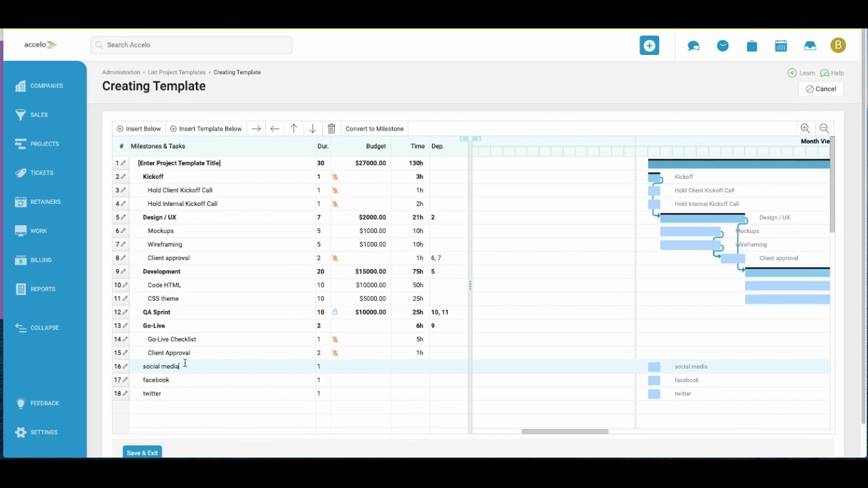Move the selected row up with arrow

(x=294, y=129)
